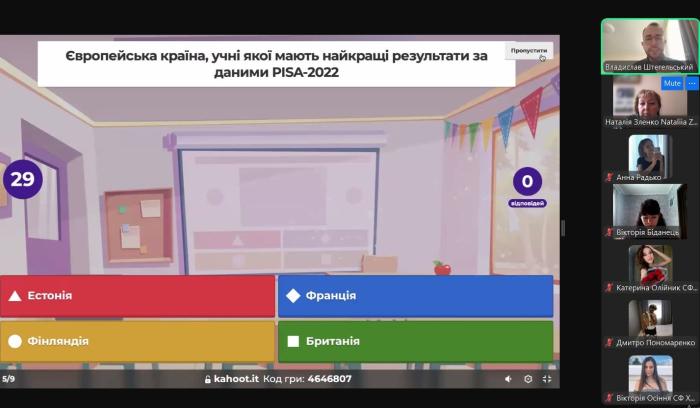Click the Пропустити skip button
This screenshot has height=408, width=700.
pos(529,50)
